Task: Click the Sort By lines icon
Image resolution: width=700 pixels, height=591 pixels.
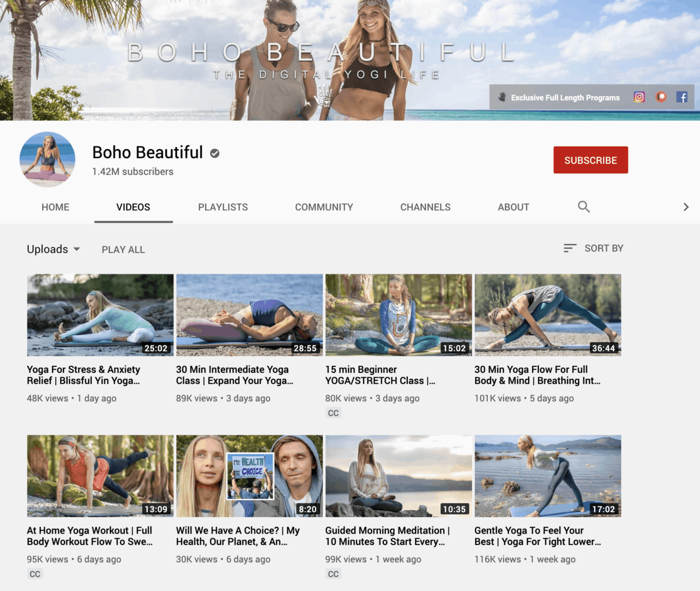Action: click(x=570, y=248)
